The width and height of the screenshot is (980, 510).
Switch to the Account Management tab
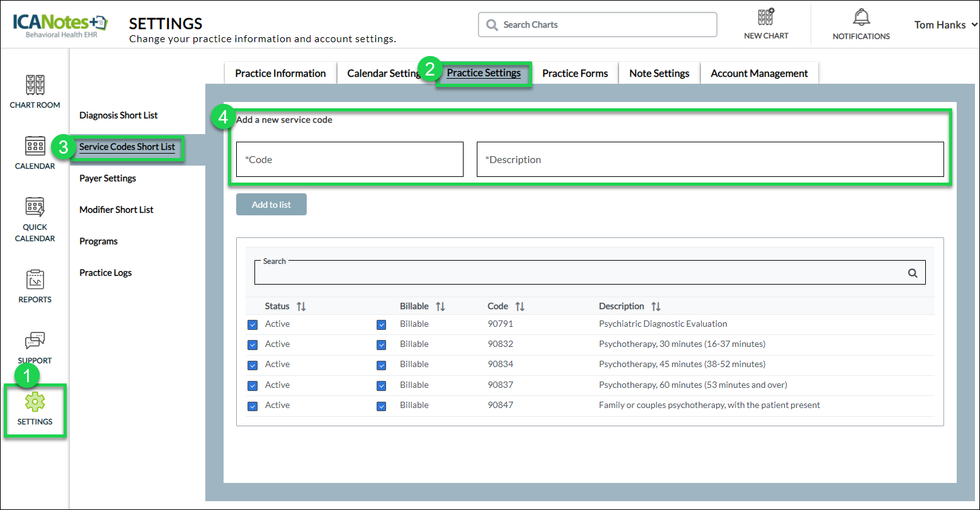click(x=759, y=73)
